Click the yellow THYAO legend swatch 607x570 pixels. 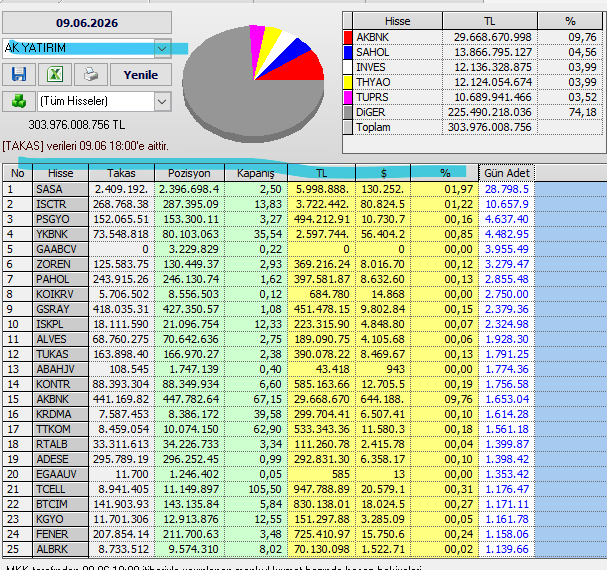348,82
